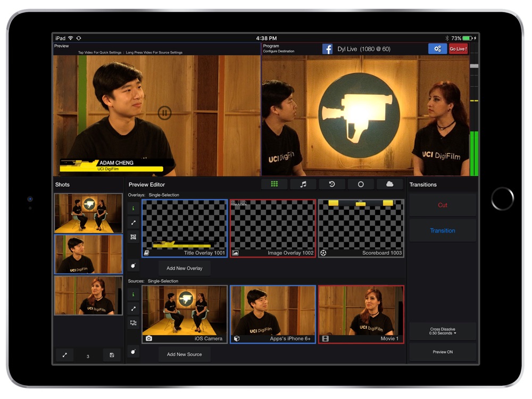Open the audio music note tab

pyautogui.click(x=303, y=184)
